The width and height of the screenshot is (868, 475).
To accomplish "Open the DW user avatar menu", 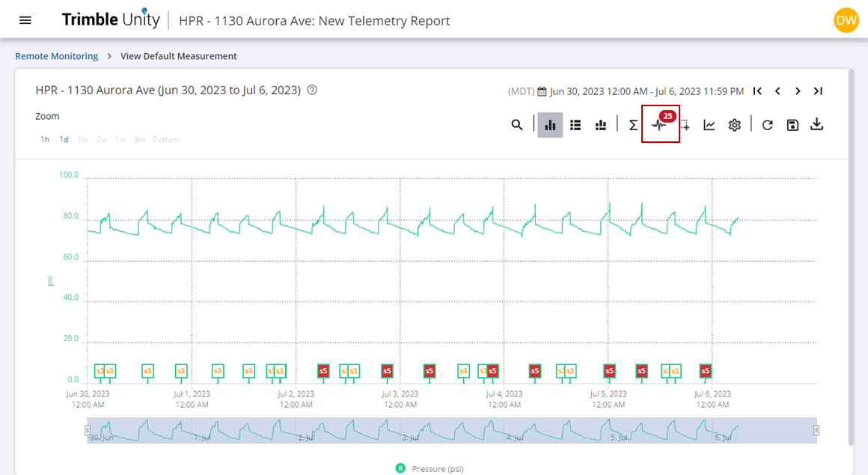I will tap(846, 20).
